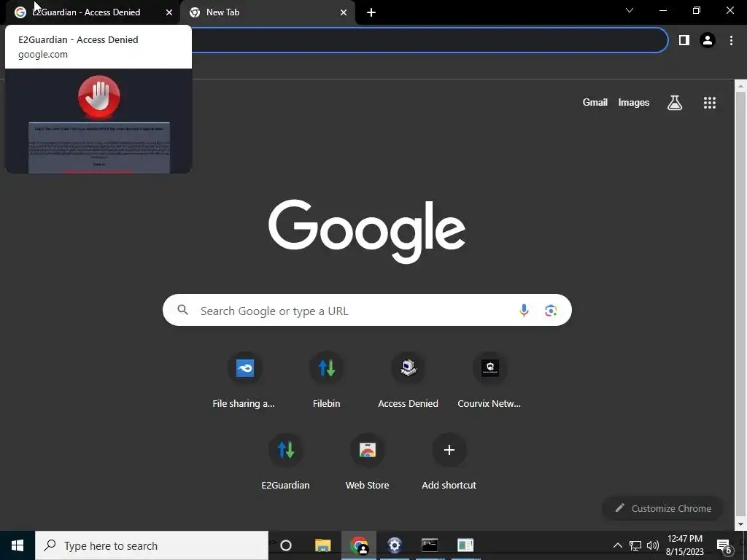747x560 pixels.
Task: Focus the Search Google or type a URL box
Action: (367, 311)
